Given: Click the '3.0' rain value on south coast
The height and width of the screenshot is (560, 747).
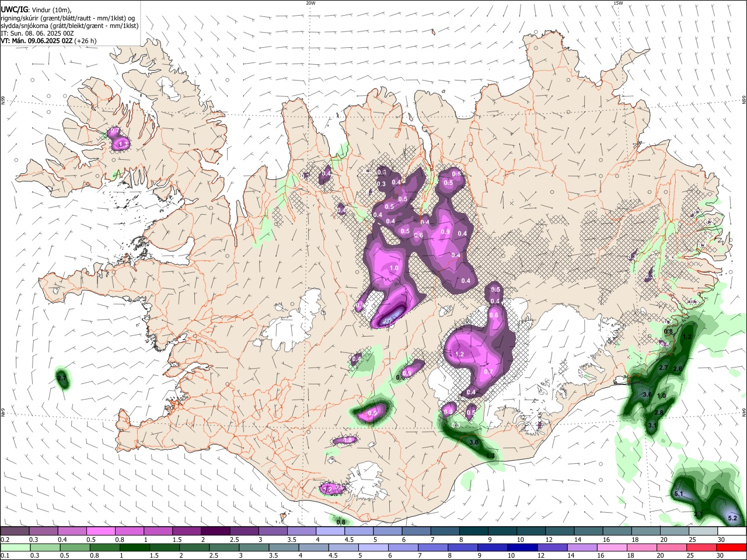Looking at the screenshot, I should click(474, 443).
